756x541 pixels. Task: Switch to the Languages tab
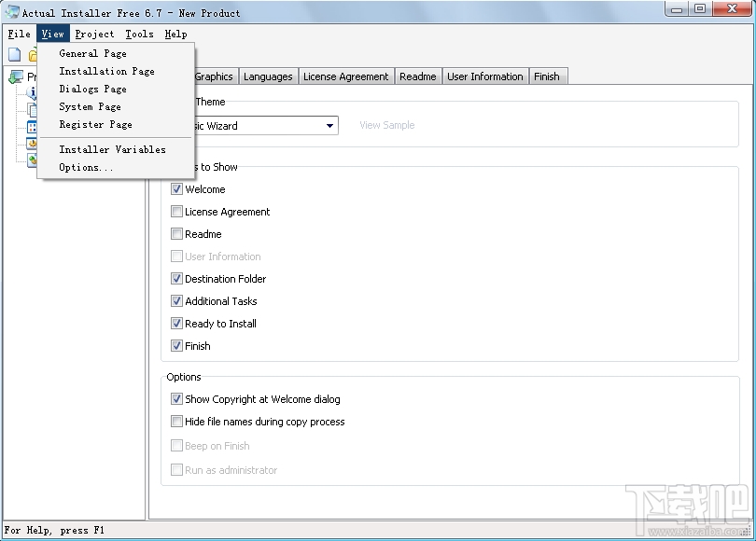pyautogui.click(x=268, y=76)
